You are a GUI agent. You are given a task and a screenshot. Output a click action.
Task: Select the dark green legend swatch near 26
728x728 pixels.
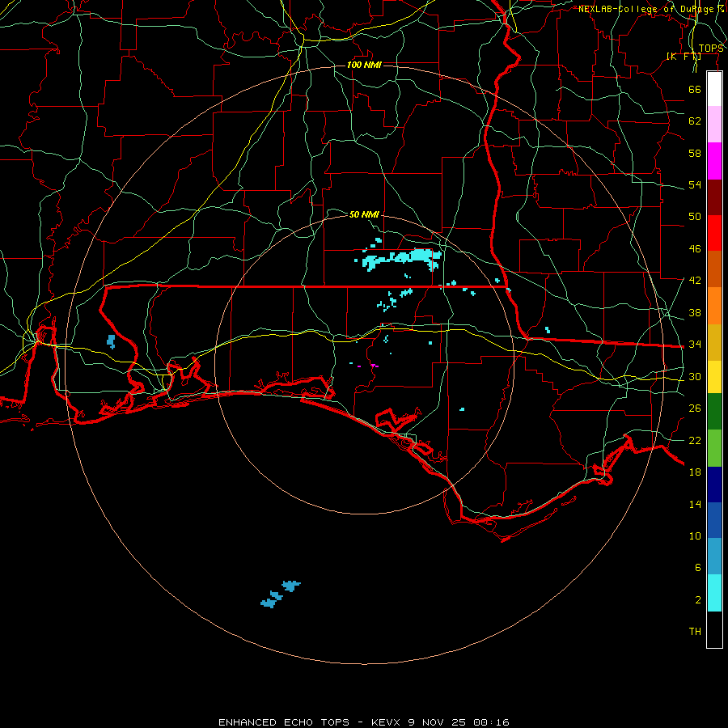point(714,412)
